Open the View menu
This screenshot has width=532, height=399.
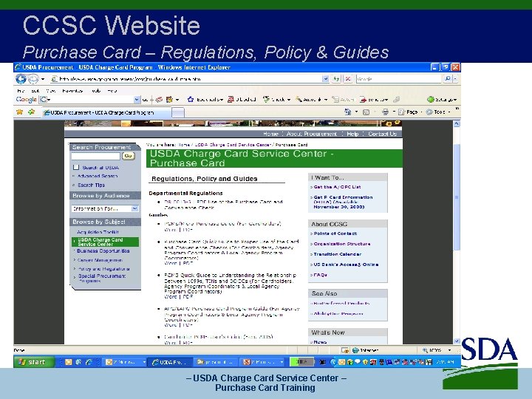tap(50, 91)
